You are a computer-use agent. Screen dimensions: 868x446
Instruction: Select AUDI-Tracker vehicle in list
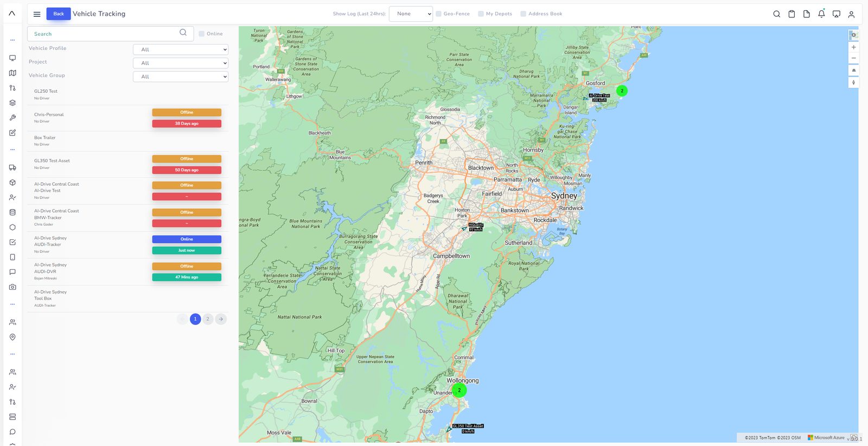(x=48, y=244)
